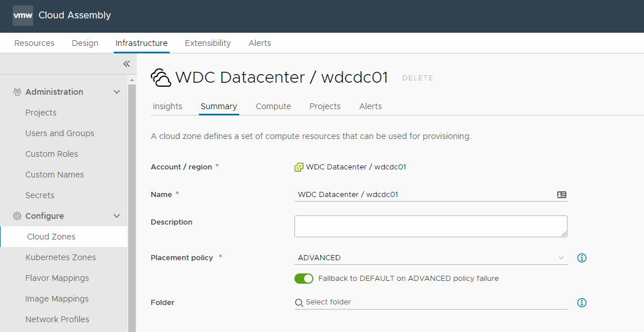The width and height of the screenshot is (644, 332).
Task: Collapse the Configure section chevron
Action: [117, 216]
